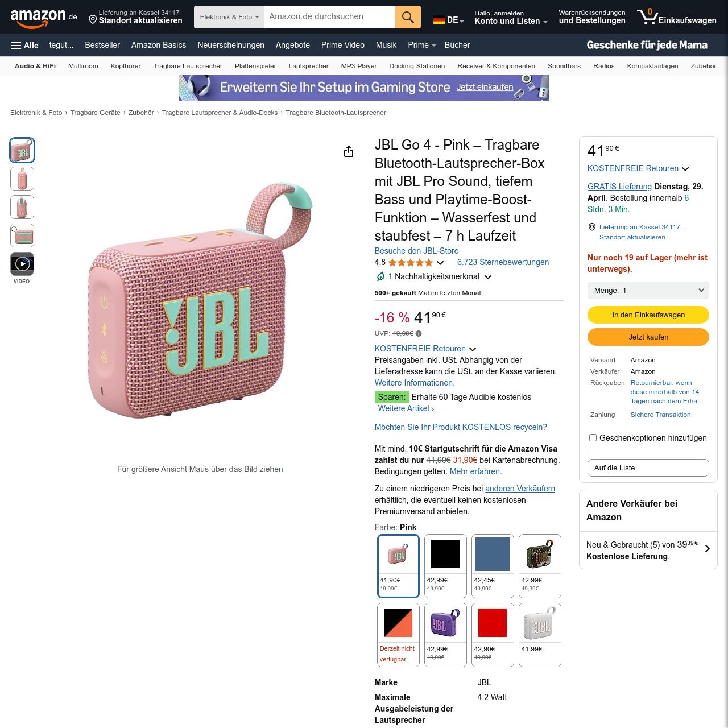Screen dimensions: 728x728
Task: Expand star ratings chevron next to 4,8
Action: [440, 263]
